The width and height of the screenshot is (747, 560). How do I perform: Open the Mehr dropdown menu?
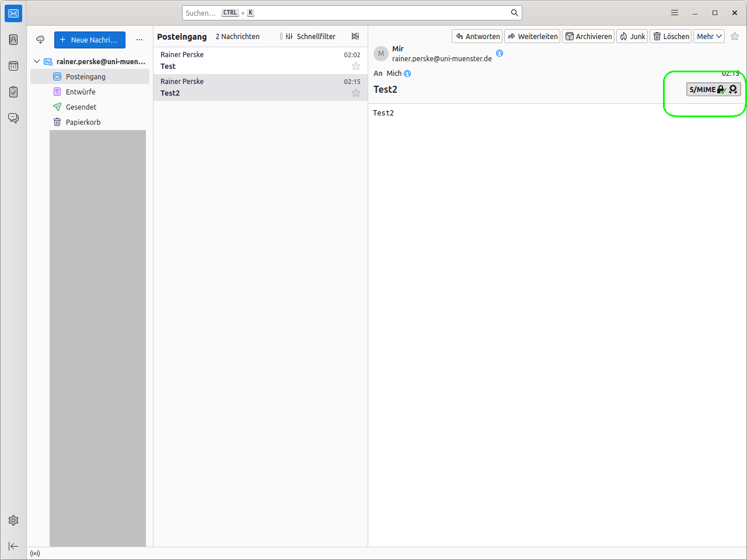pos(709,36)
